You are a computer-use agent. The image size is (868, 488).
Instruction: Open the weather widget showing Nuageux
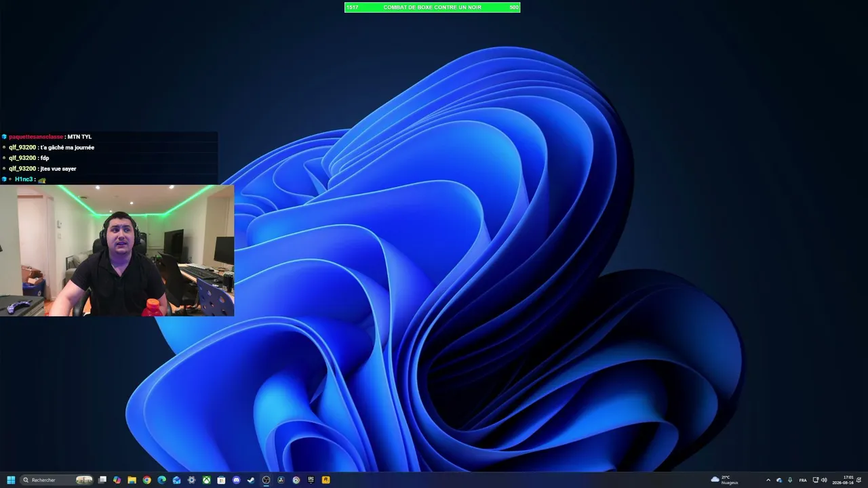click(724, 480)
